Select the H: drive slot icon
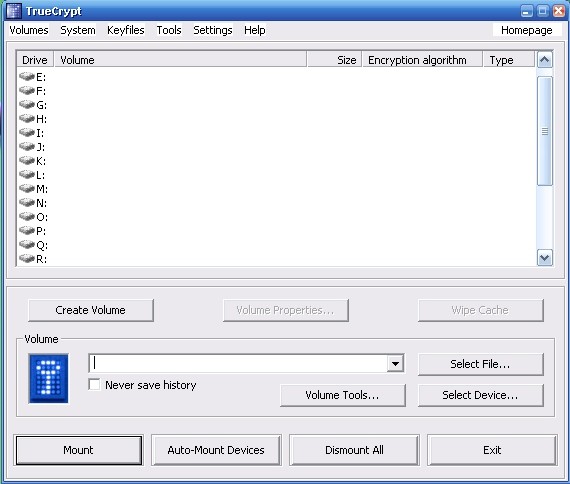Viewport: 570px width, 484px height. click(27, 119)
